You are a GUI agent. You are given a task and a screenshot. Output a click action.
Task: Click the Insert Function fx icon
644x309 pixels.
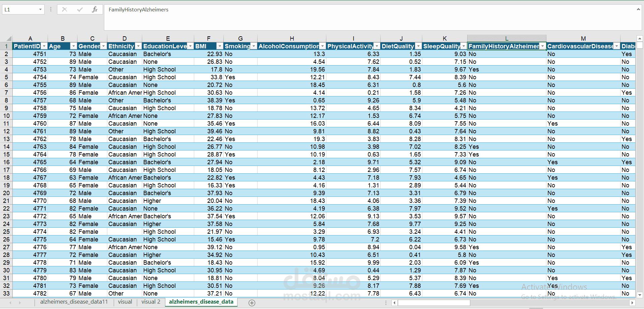(x=95, y=9)
